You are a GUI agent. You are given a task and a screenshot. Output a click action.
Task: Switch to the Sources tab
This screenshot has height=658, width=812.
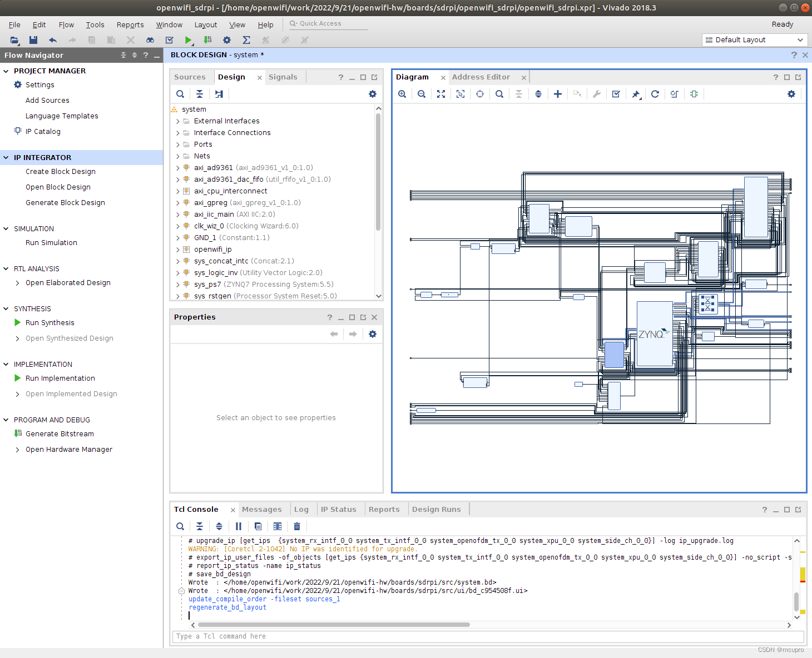190,77
